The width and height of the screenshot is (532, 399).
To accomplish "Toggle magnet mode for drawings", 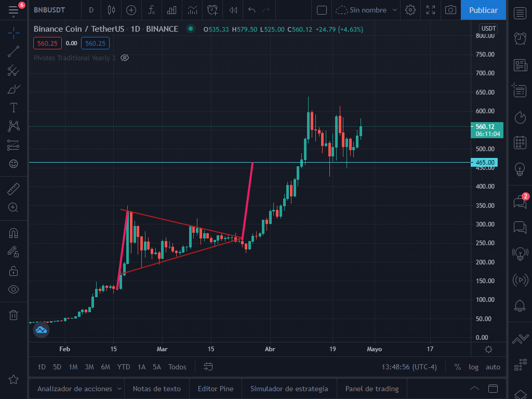I will point(14,233).
